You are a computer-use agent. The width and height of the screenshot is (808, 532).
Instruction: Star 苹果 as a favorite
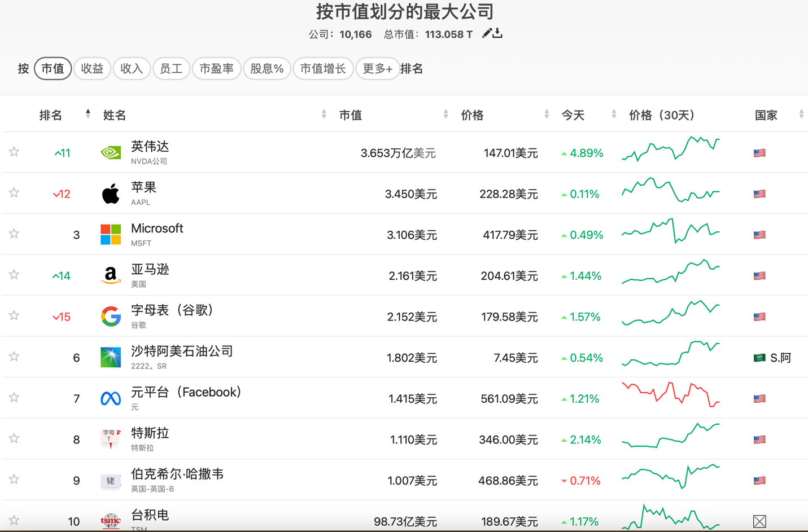[14, 193]
